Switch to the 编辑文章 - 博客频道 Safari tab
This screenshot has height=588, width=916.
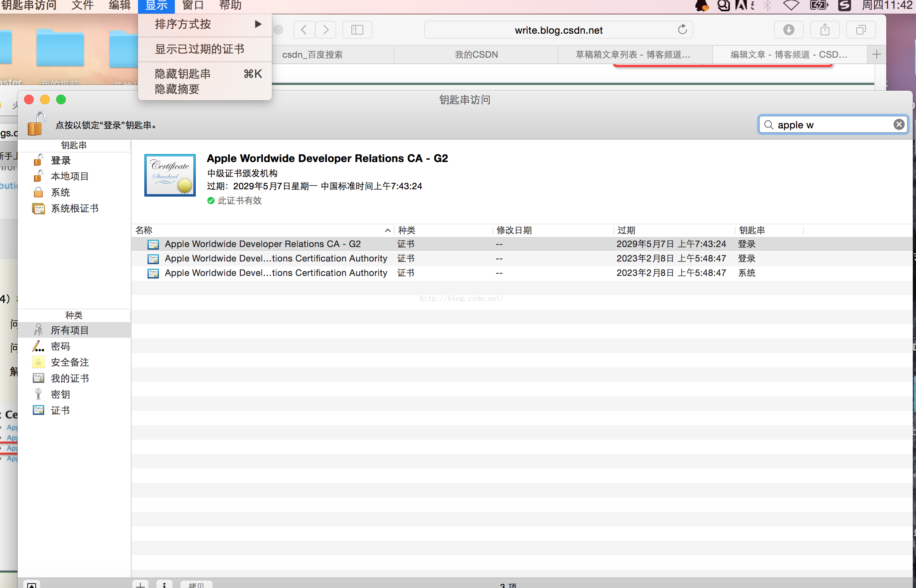790,55
